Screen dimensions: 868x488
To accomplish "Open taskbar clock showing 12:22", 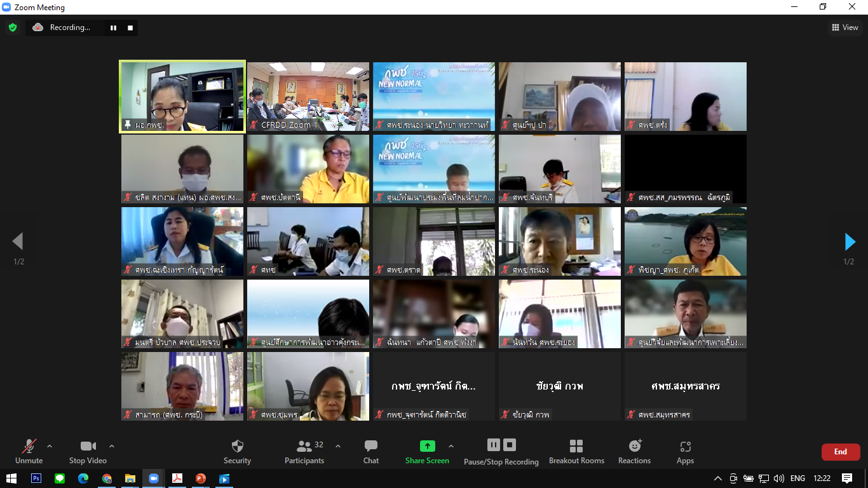I will pyautogui.click(x=822, y=478).
